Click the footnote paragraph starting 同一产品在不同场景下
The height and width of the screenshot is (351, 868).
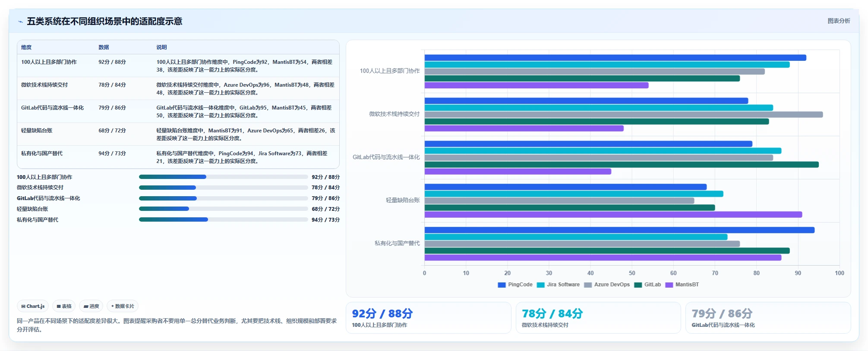point(177,325)
